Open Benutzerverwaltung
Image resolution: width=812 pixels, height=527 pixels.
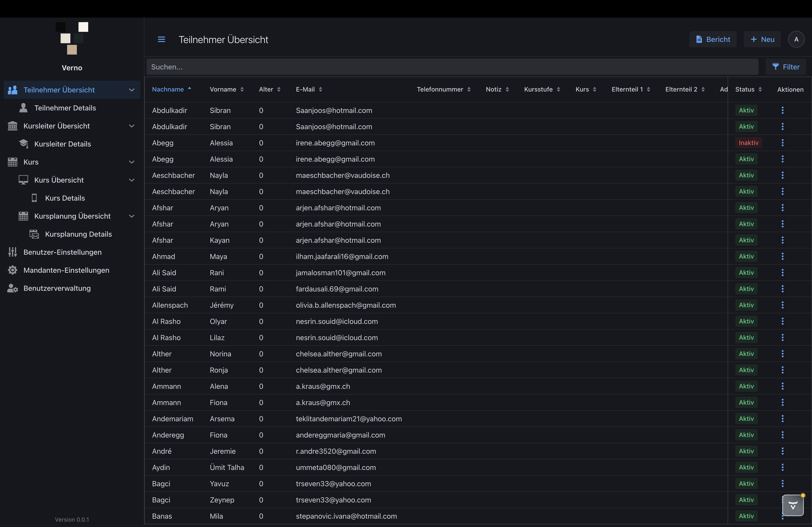click(57, 288)
